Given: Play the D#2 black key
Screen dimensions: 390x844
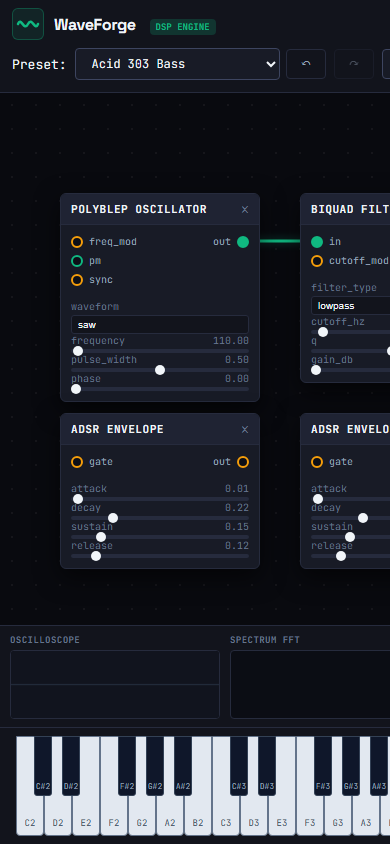Looking at the screenshot, I should pyautogui.click(x=71, y=766).
